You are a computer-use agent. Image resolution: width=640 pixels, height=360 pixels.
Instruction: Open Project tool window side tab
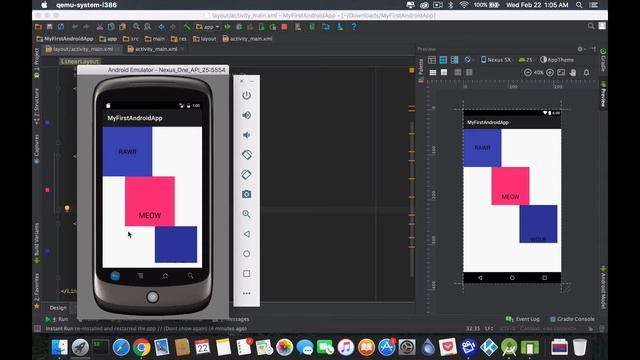point(37,62)
